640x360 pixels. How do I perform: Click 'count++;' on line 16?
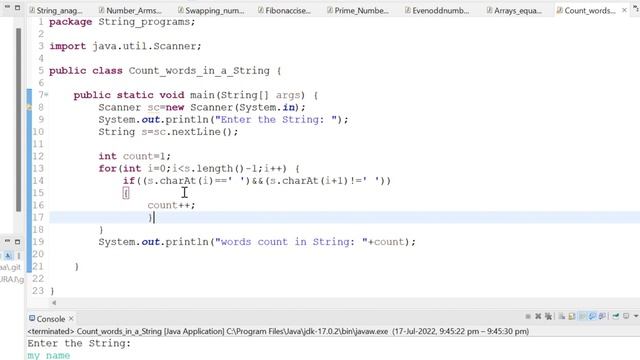[171, 205]
